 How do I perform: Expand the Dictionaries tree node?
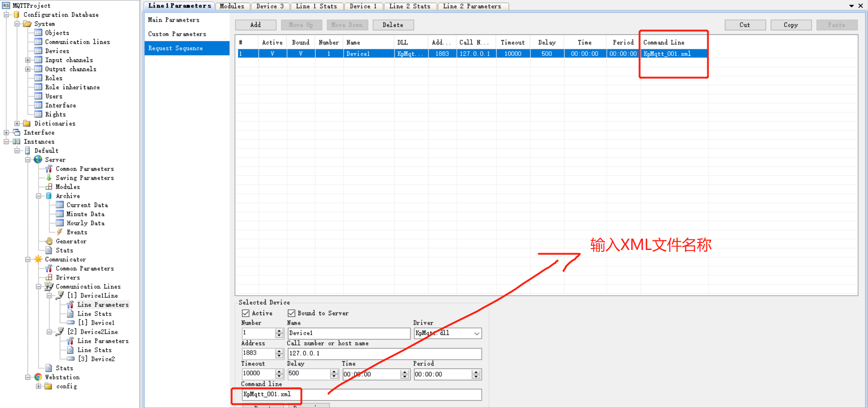pyautogui.click(x=17, y=123)
